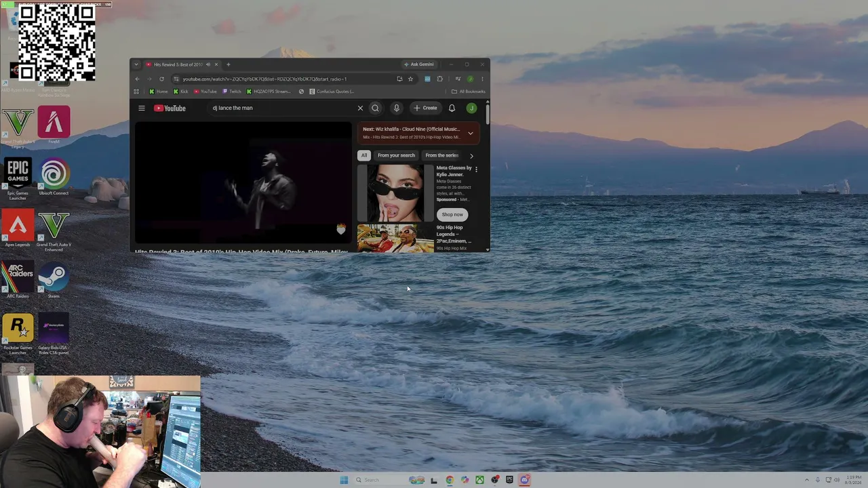Viewport: 868px width, 488px height.
Task: Open the YouTube guide hamburger menu
Action: 142,108
